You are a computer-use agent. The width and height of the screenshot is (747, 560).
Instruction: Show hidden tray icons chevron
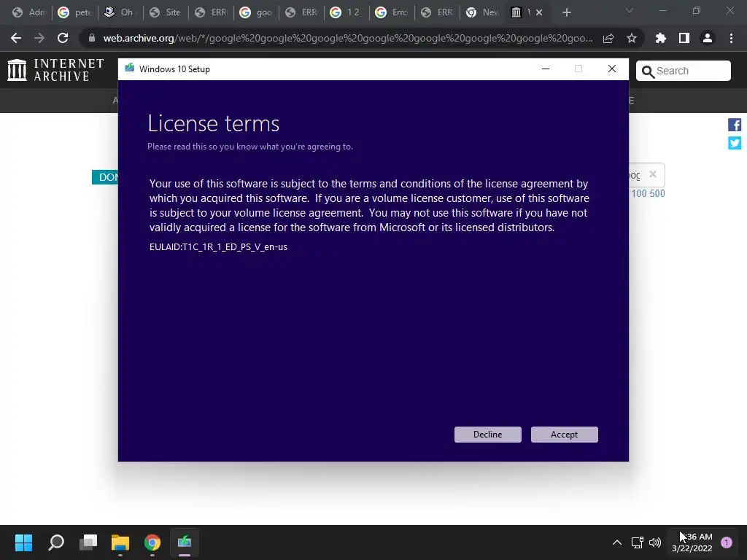(616, 542)
